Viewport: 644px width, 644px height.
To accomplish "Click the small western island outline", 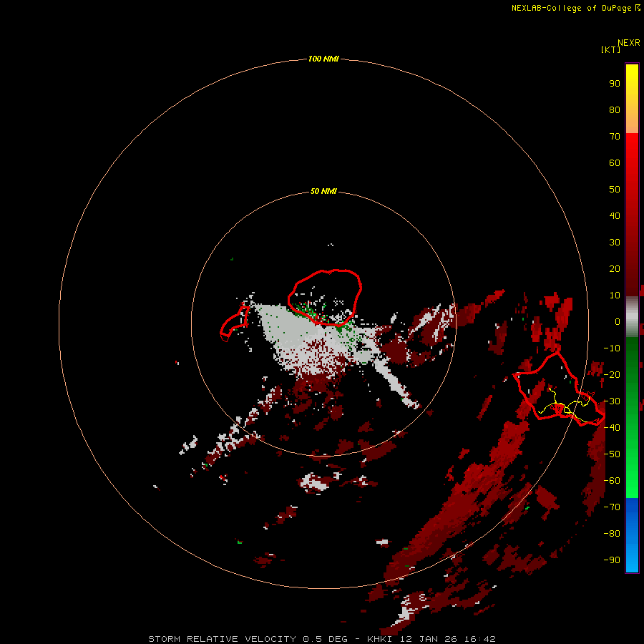I will coord(235,323).
